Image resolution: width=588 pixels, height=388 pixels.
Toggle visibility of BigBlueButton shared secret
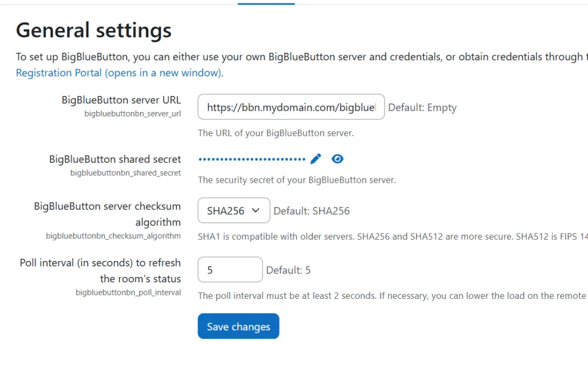[x=338, y=159]
